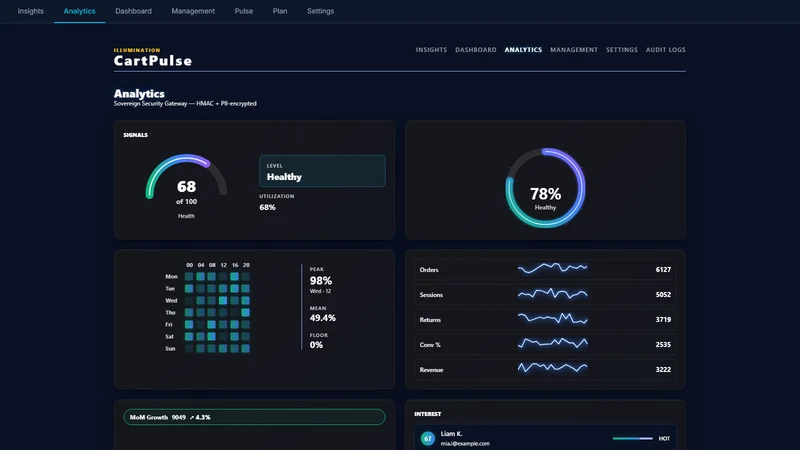Click the Utilization 68% value
This screenshot has width=800, height=450.
pos(267,207)
